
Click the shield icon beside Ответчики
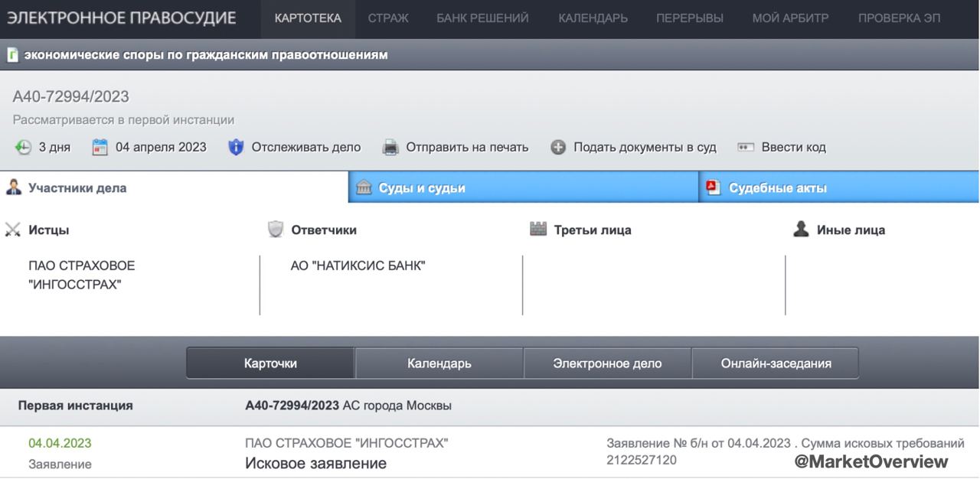276,230
